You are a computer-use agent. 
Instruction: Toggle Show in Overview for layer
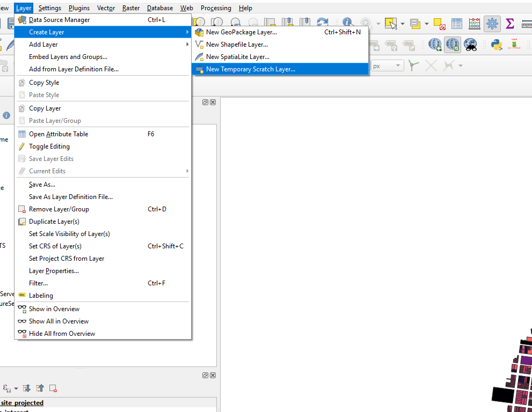[54, 309]
